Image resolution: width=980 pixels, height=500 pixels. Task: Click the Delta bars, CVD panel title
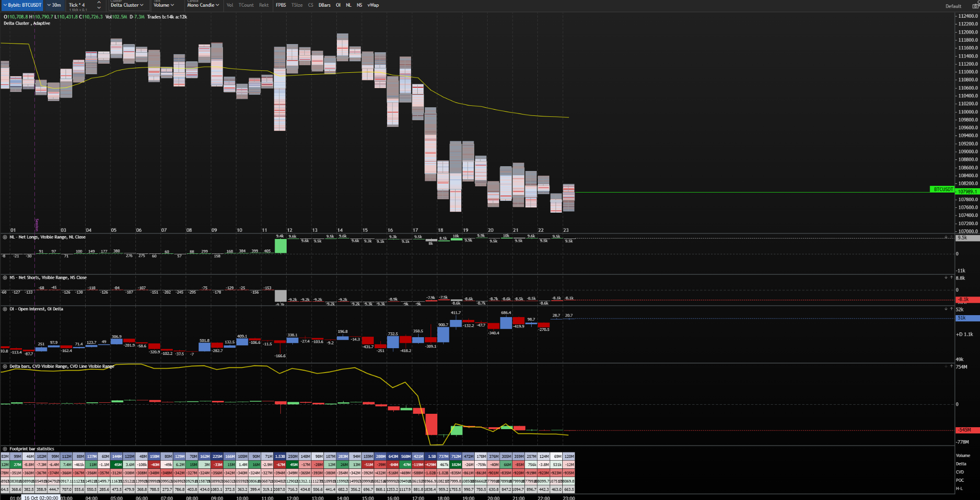click(62, 366)
